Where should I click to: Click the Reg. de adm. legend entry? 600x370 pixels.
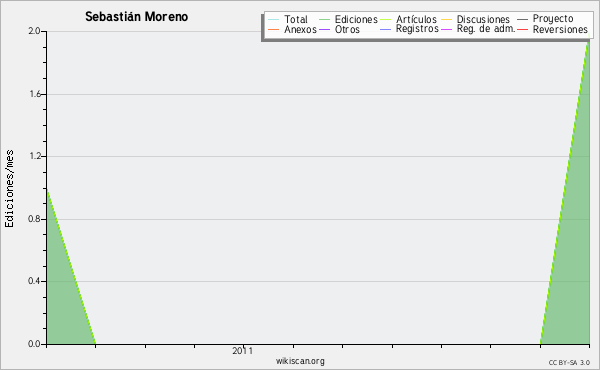point(486,29)
